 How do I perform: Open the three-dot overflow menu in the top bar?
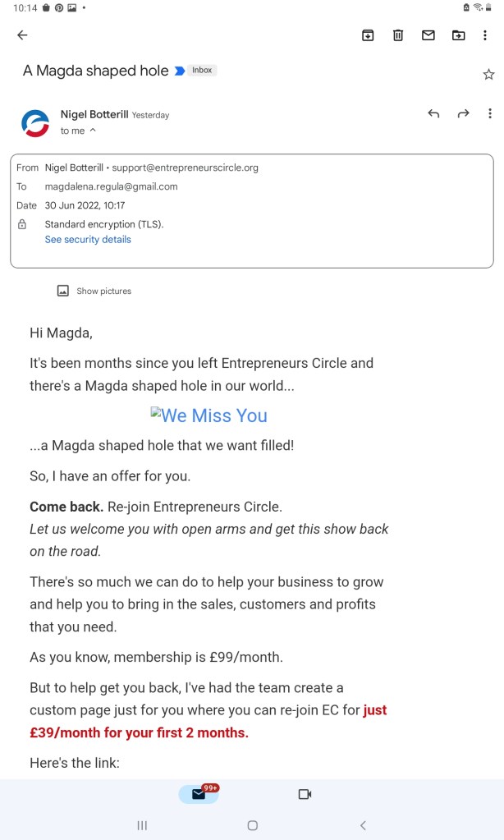click(x=487, y=35)
